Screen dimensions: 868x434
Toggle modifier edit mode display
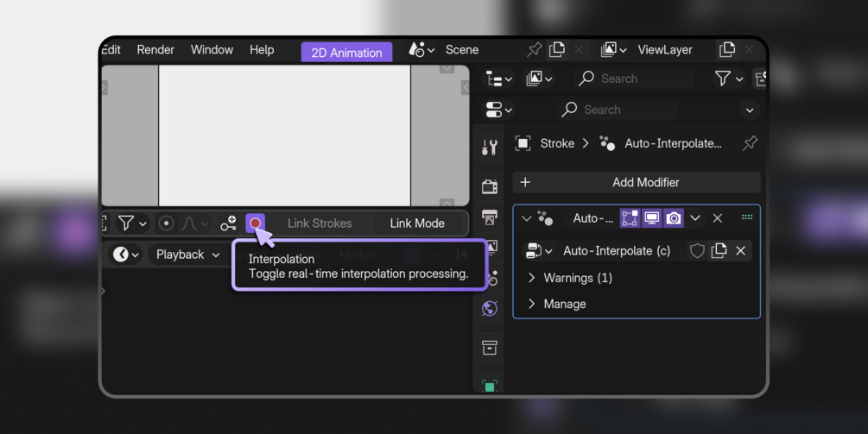pos(630,218)
